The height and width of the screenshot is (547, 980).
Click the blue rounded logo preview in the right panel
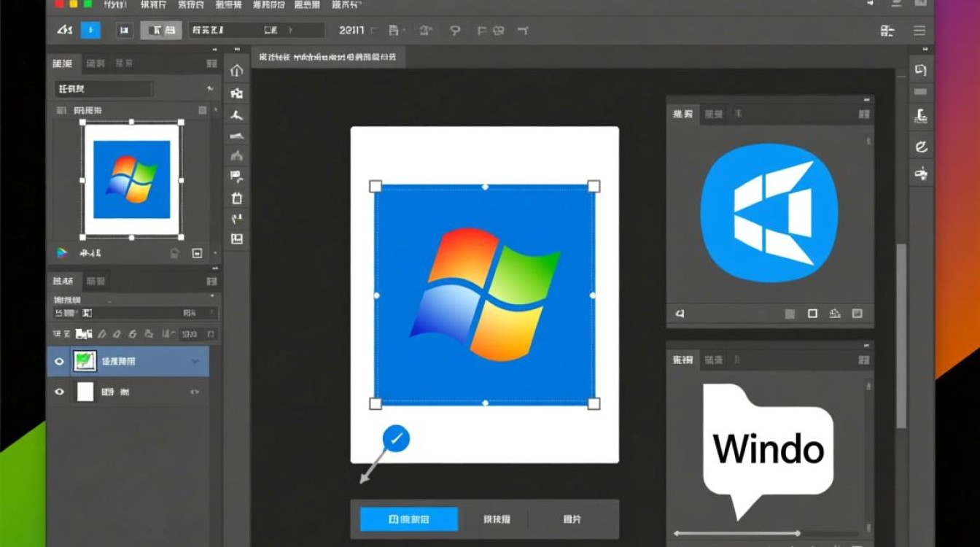(769, 213)
